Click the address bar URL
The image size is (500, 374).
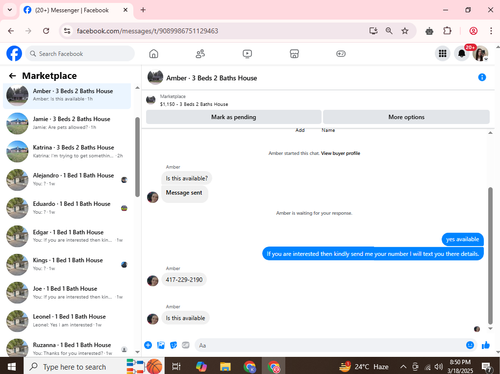coord(147,31)
